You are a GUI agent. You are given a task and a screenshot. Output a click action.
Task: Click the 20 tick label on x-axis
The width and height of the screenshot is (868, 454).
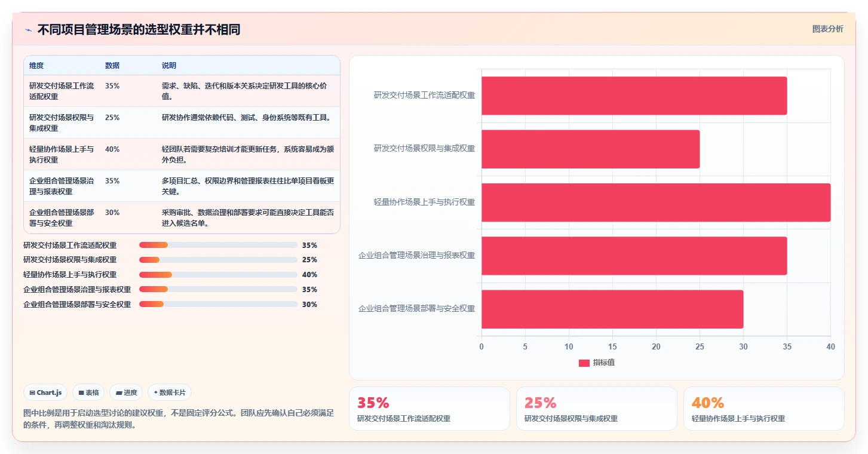[x=656, y=346]
